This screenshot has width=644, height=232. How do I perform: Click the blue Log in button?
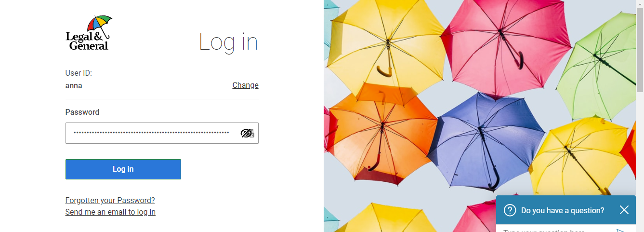pyautogui.click(x=123, y=169)
